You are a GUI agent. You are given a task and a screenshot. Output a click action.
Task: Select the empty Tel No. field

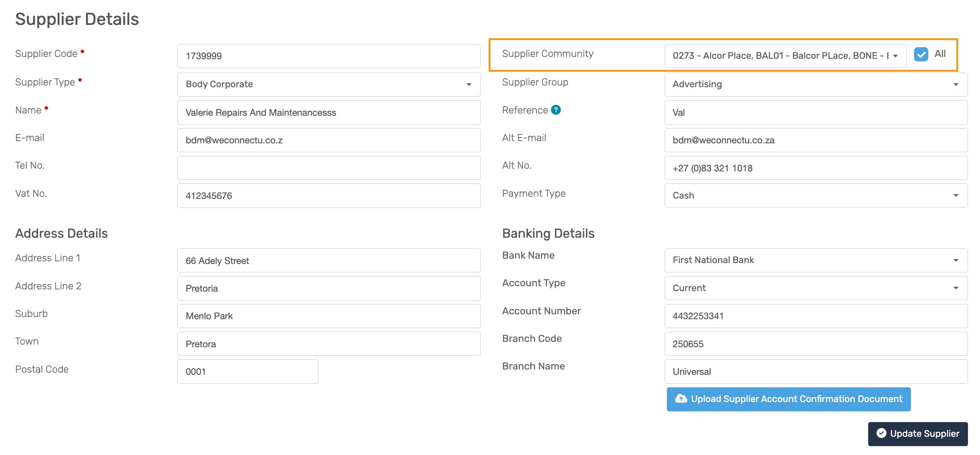(328, 168)
